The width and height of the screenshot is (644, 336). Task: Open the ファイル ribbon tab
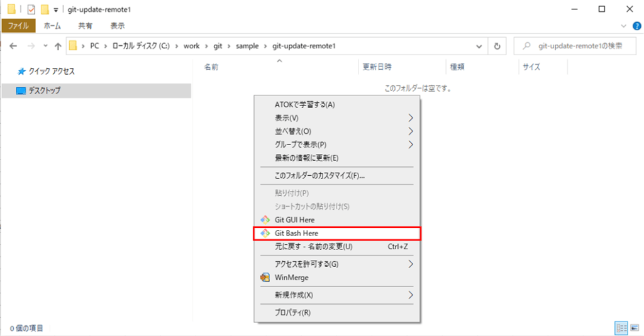pos(18,26)
